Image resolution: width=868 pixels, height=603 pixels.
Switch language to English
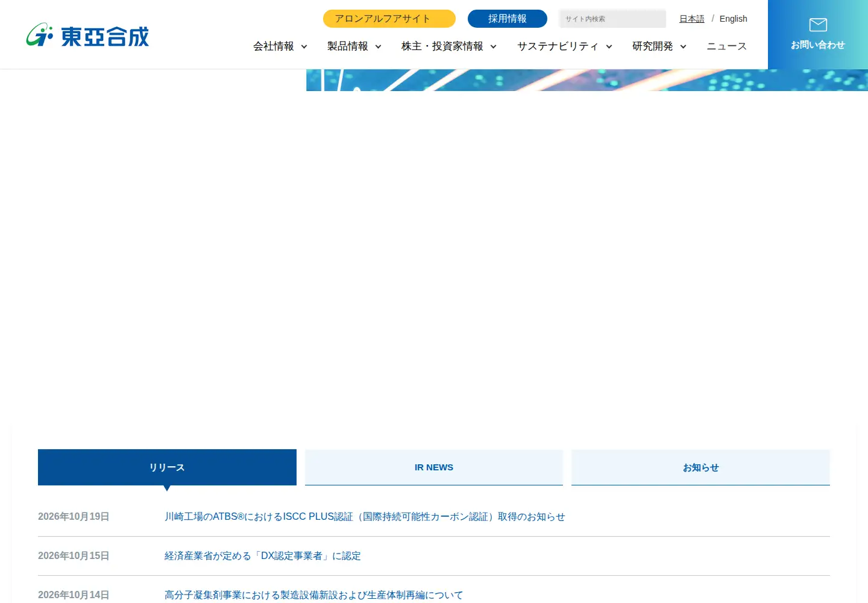(x=733, y=19)
